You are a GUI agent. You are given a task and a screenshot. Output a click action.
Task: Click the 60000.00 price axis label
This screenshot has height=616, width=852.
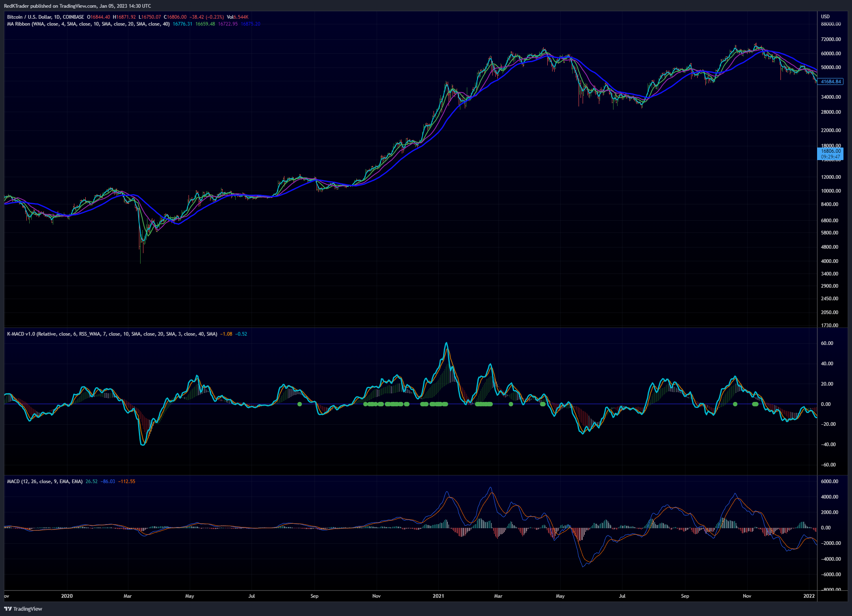pyautogui.click(x=831, y=54)
